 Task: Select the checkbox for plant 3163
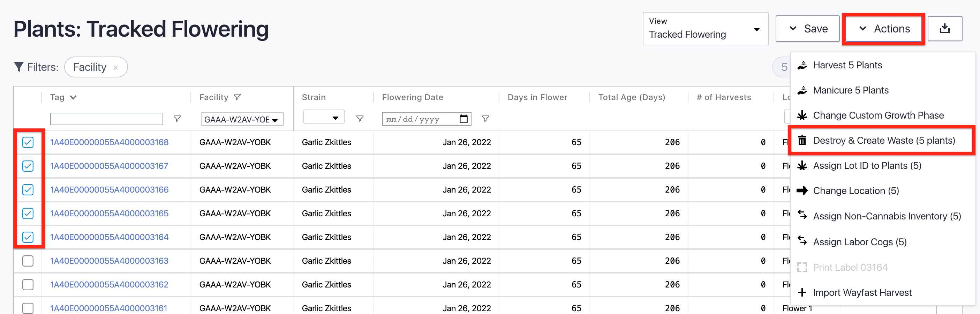pyautogui.click(x=28, y=261)
